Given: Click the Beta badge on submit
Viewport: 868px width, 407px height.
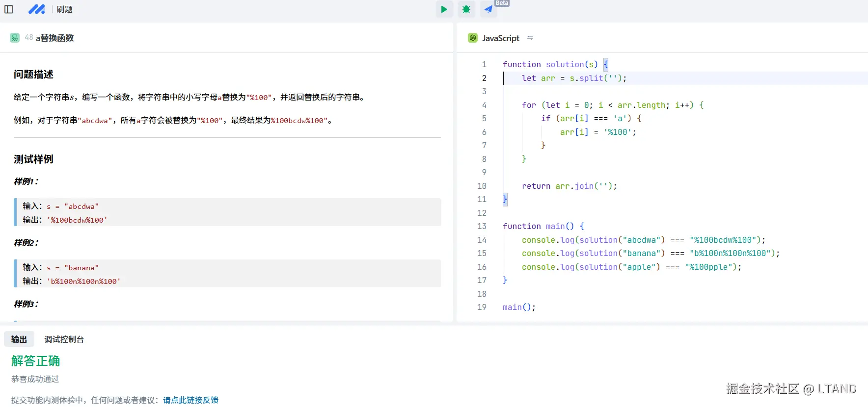Looking at the screenshot, I should click(502, 3).
